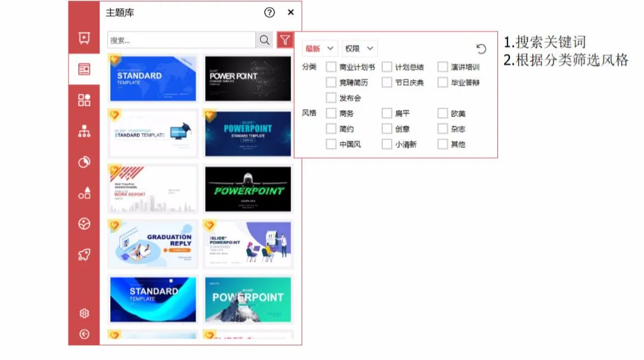Open the 权限 dropdown
This screenshot has width=644, height=360.
tap(359, 48)
